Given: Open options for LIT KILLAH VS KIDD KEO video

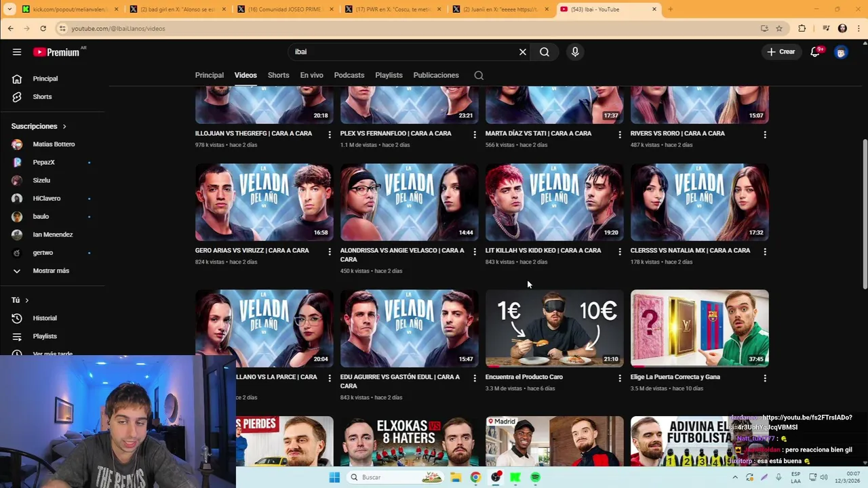Looking at the screenshot, I should pos(620,251).
